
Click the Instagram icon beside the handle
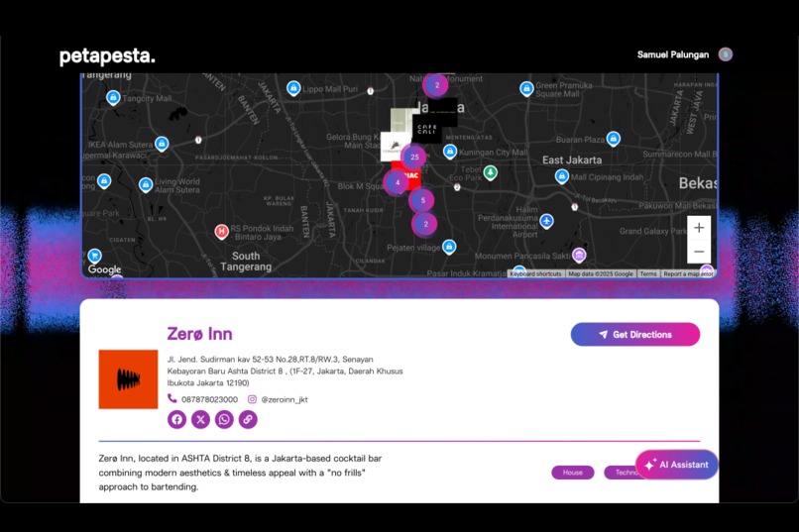(x=252, y=399)
